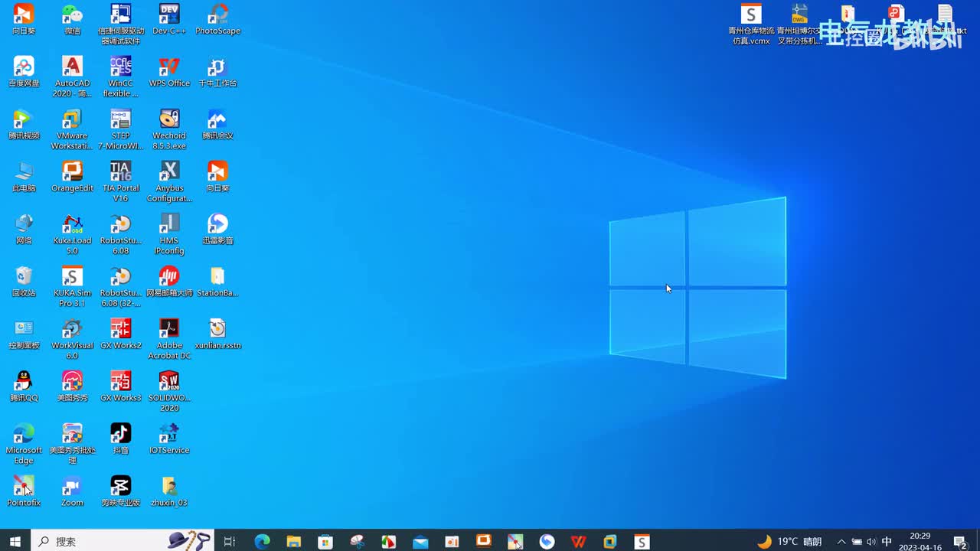The image size is (980, 551).
Task: Select the zhuxin_03 folder icon
Action: [169, 491]
